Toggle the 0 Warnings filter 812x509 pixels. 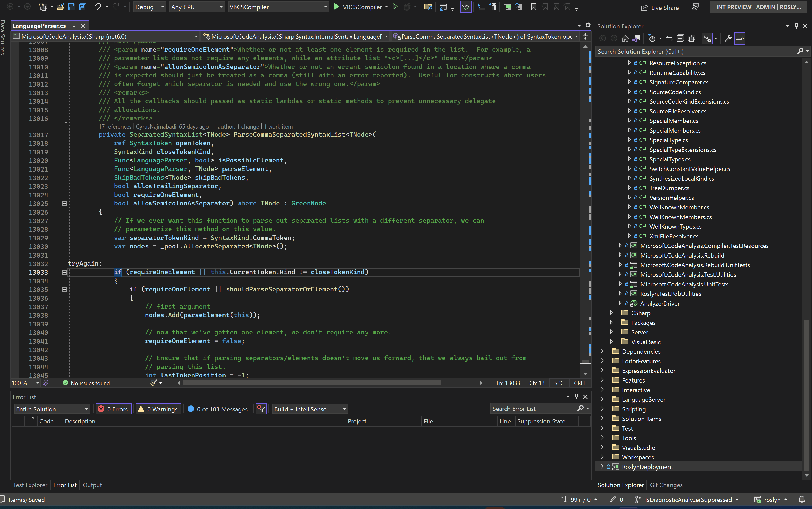158,409
